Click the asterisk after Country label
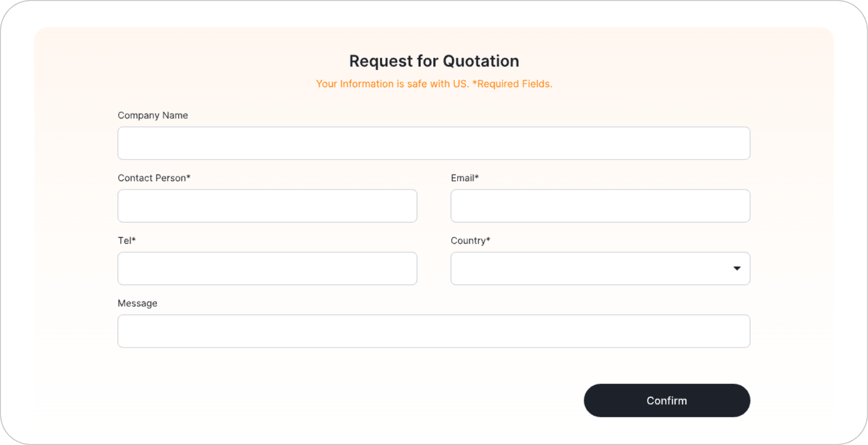 point(489,239)
